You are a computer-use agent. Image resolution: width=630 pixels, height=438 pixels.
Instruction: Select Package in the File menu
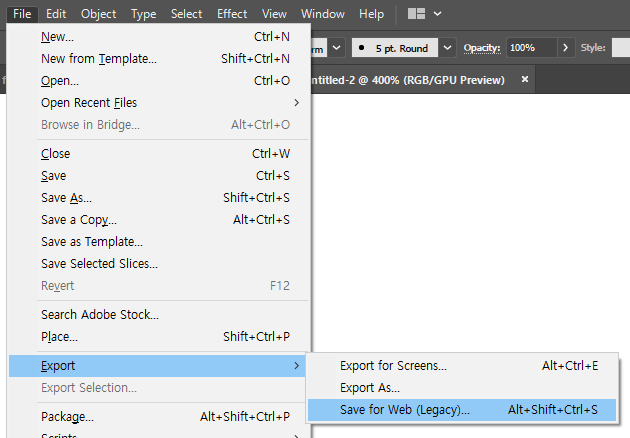pyautogui.click(x=67, y=416)
